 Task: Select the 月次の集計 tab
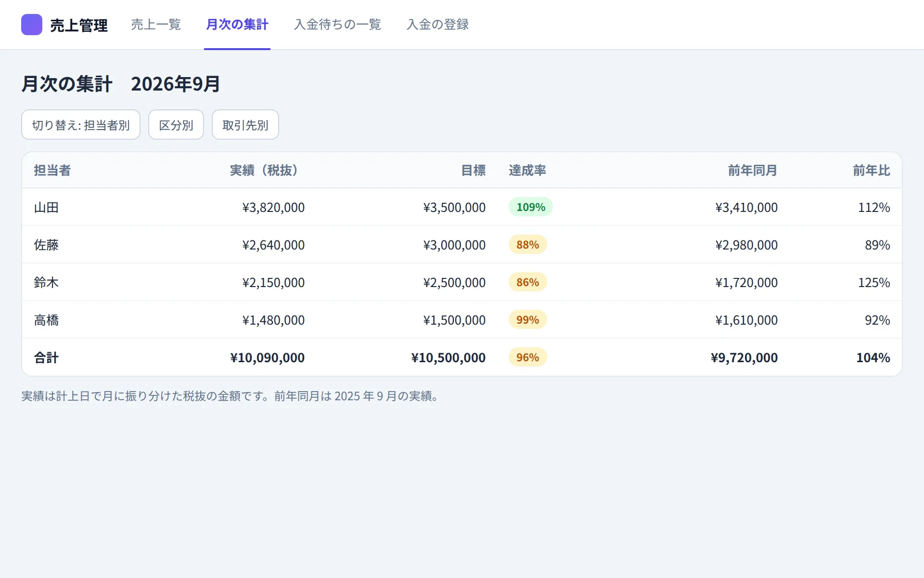point(237,25)
